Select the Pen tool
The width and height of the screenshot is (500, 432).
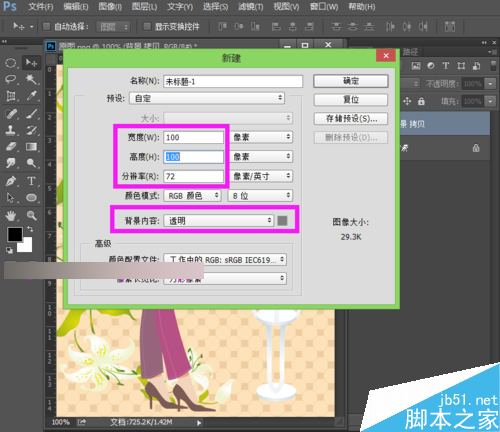tap(11, 181)
